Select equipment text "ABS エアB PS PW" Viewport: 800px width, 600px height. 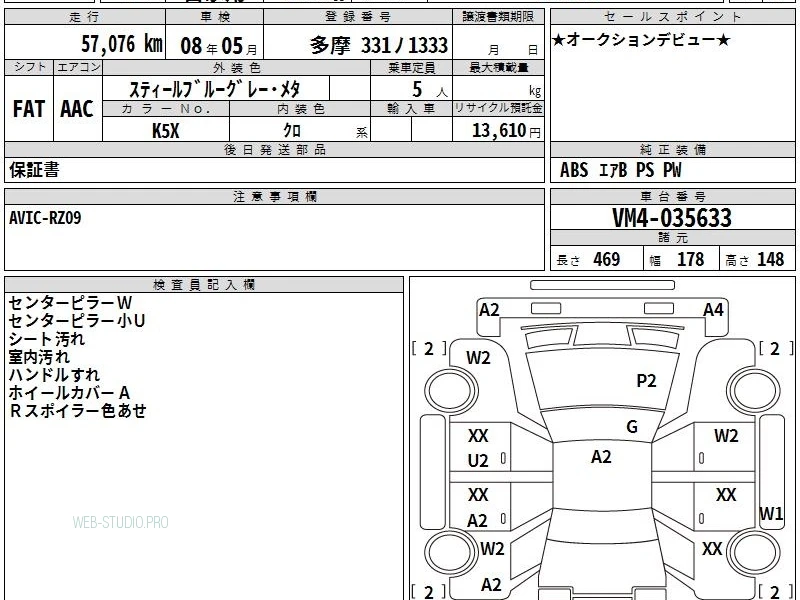tap(620, 170)
